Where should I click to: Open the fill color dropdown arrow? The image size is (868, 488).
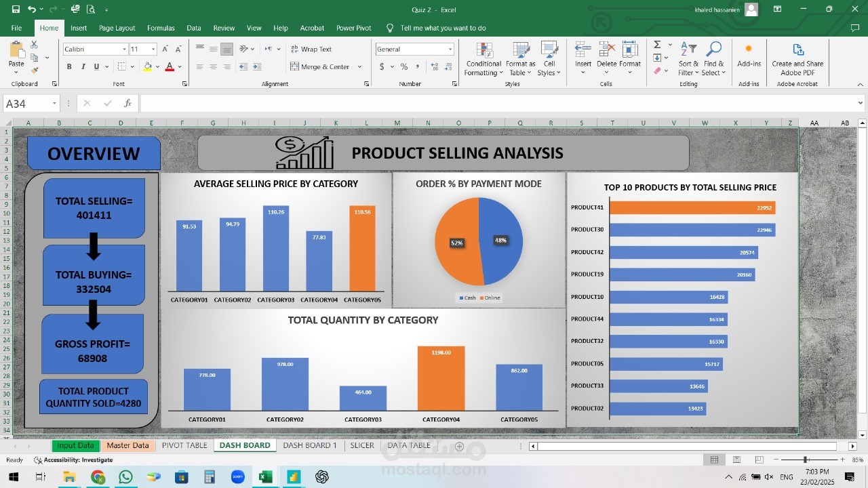(x=157, y=66)
